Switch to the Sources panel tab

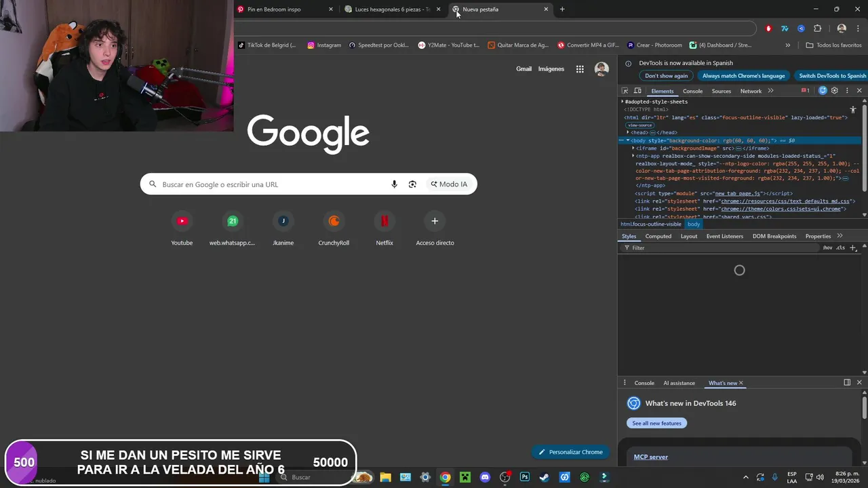(x=722, y=91)
